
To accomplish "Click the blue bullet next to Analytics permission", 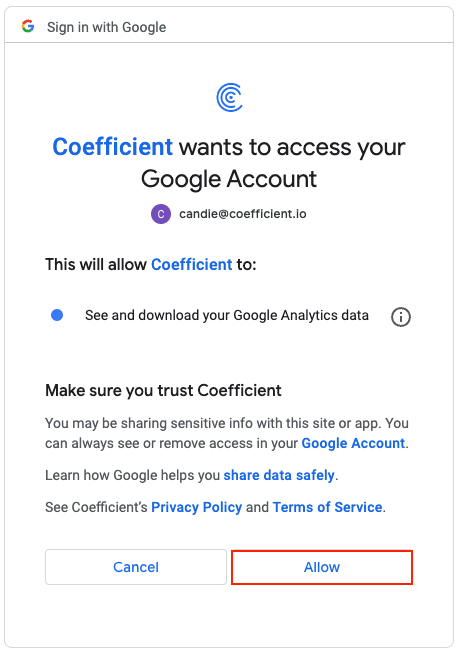I will coord(57,315).
